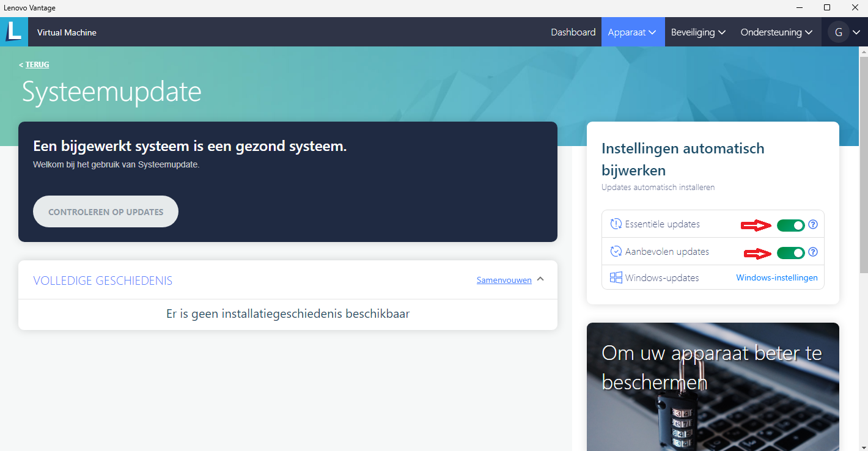This screenshot has width=868, height=451.
Task: Click the Windows grid icon beside Windows-updates
Action: coord(616,277)
